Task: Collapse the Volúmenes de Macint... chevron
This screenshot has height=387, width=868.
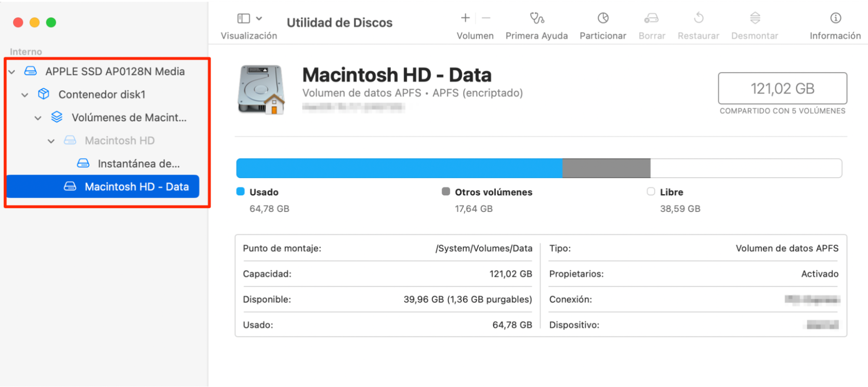Action: (x=38, y=118)
